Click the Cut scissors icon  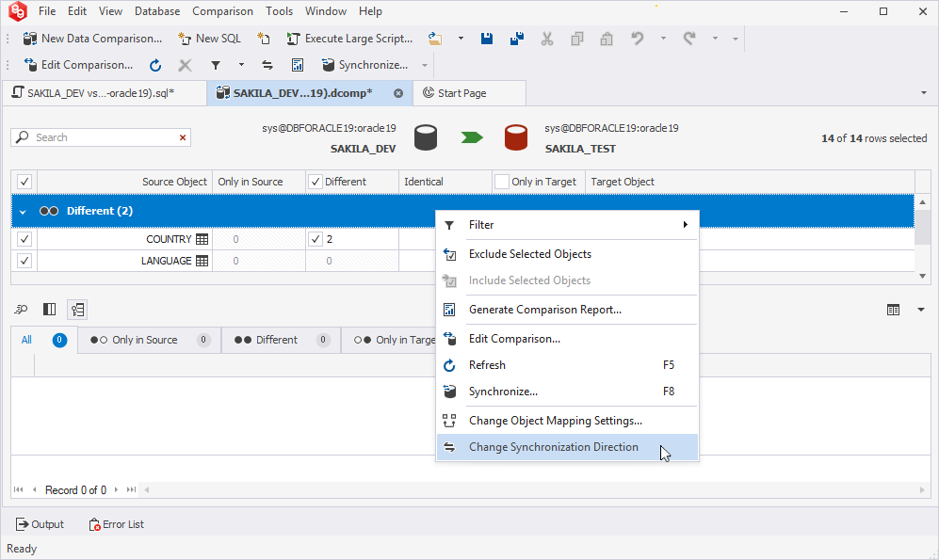[547, 39]
